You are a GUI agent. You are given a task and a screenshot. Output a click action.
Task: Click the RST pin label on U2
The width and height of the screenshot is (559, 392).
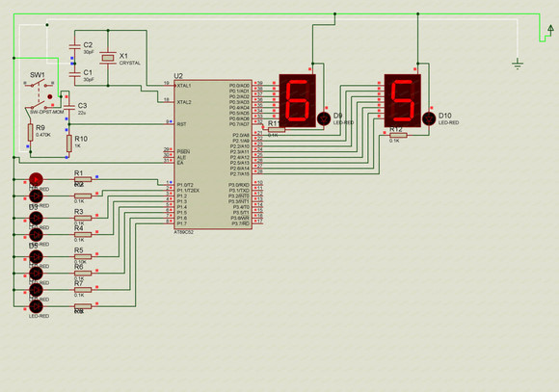coord(181,124)
